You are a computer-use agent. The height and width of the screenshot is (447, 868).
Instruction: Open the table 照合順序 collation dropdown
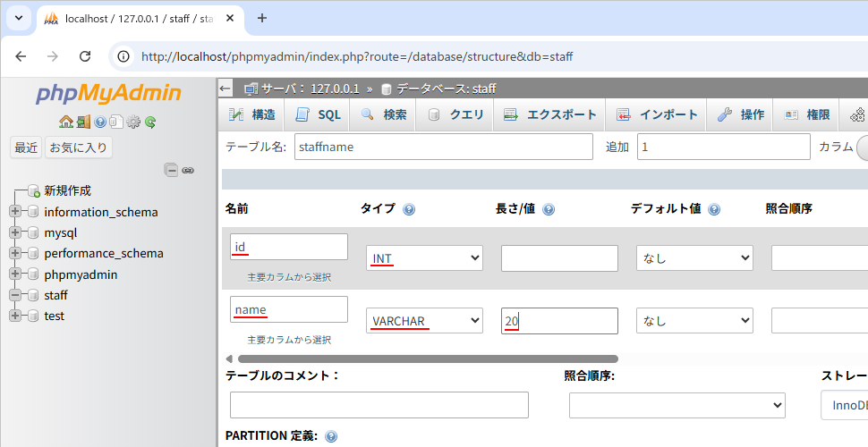point(677,405)
